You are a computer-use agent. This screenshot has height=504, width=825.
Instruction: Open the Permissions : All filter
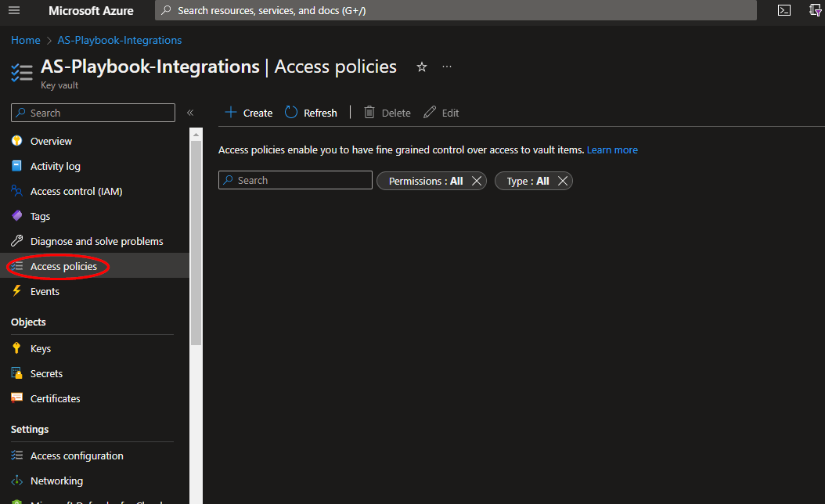click(x=426, y=181)
